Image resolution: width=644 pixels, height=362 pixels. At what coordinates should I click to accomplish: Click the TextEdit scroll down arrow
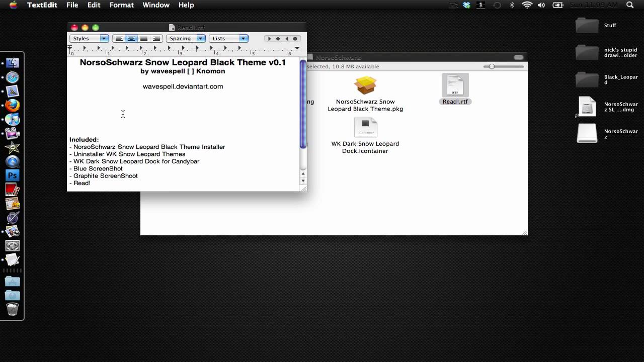click(303, 181)
